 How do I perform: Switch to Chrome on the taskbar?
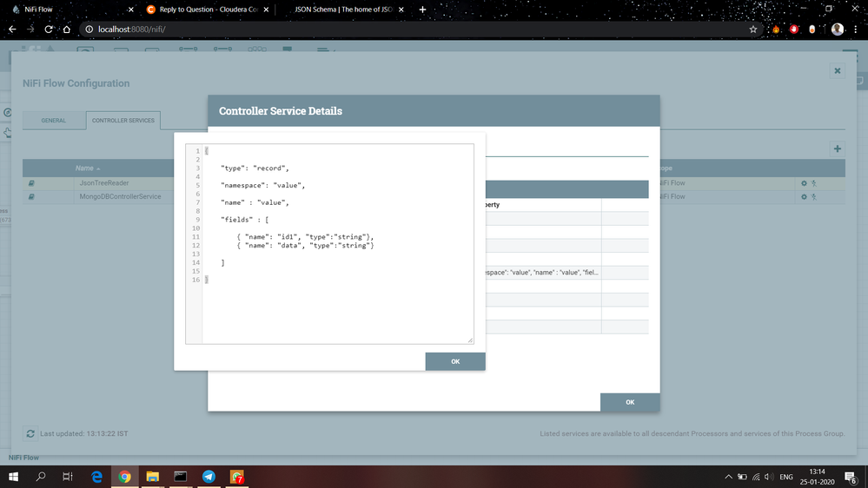coord(124,477)
